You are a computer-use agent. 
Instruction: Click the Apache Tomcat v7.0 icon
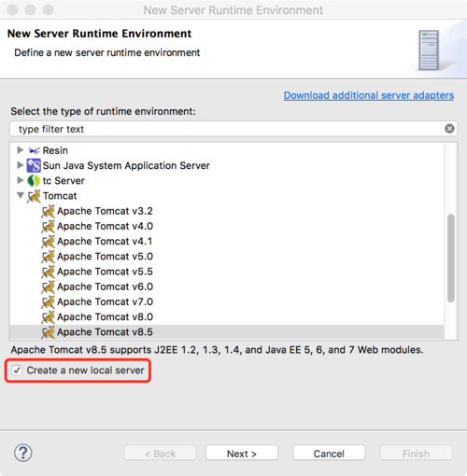[x=48, y=302]
